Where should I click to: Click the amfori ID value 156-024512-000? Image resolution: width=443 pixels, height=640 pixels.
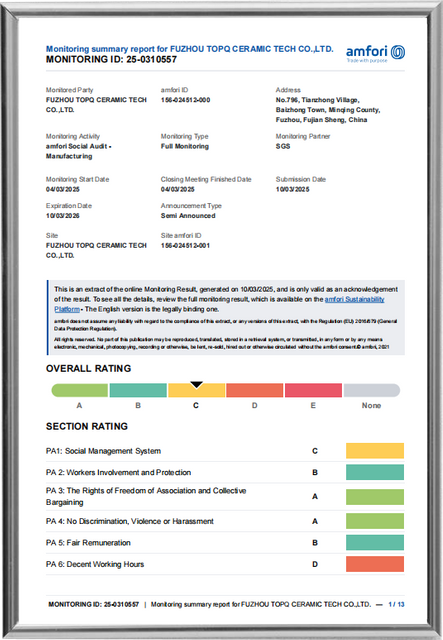[185, 100]
